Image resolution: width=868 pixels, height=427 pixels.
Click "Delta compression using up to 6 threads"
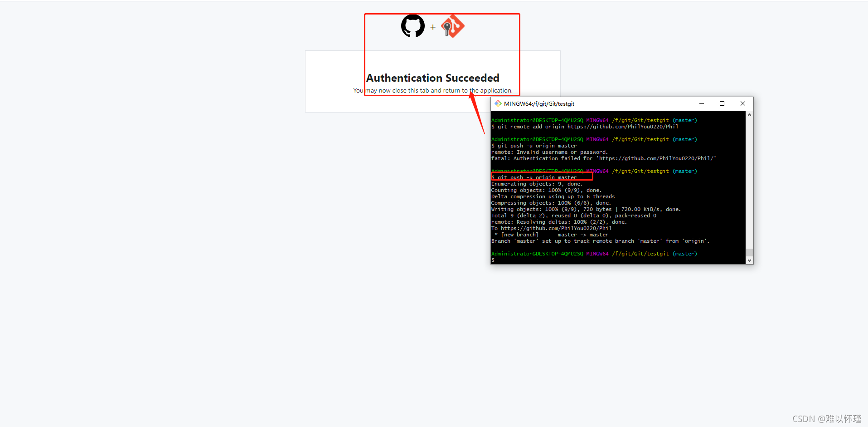click(553, 196)
